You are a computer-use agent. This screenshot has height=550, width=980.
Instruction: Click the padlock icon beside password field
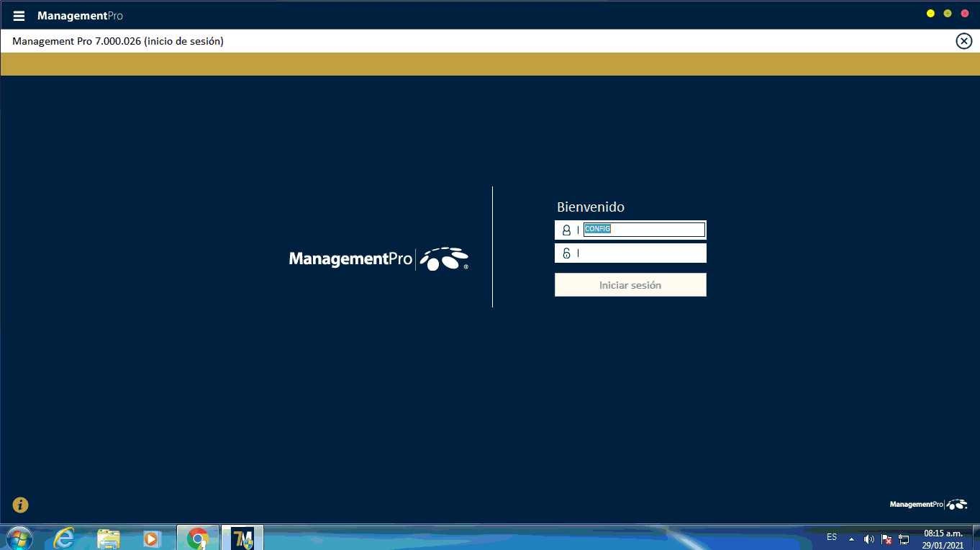[566, 253]
